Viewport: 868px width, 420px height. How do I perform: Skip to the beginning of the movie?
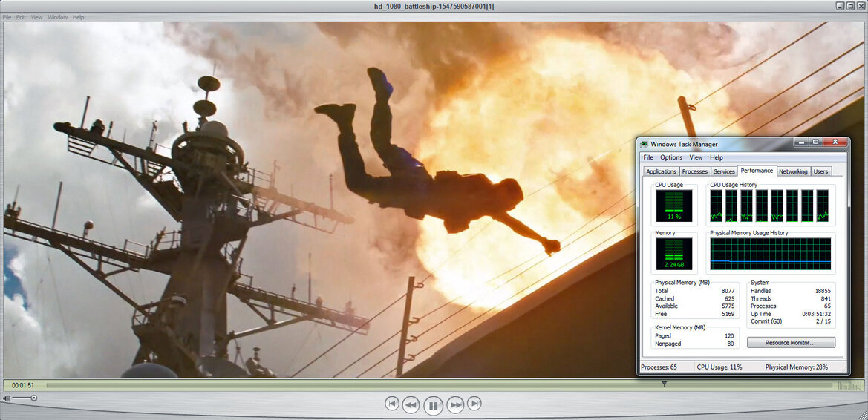click(x=392, y=404)
